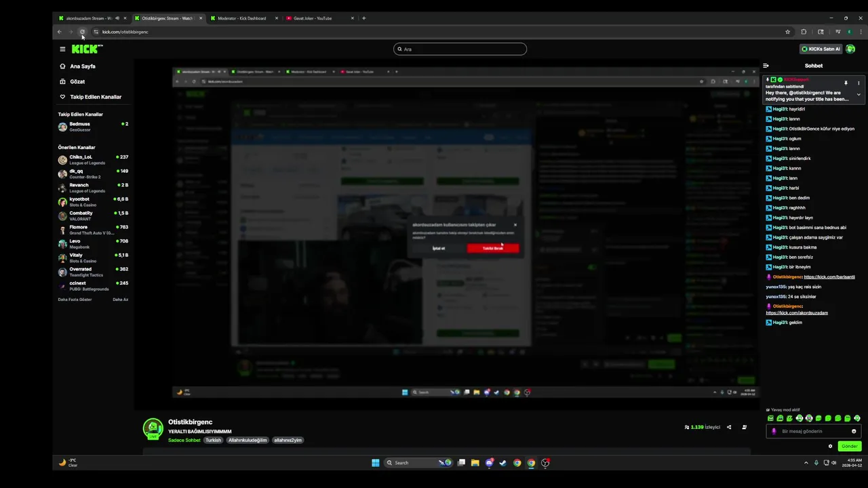The height and width of the screenshot is (488, 868).
Task: Show hidden system tray icons
Action: [806, 463]
